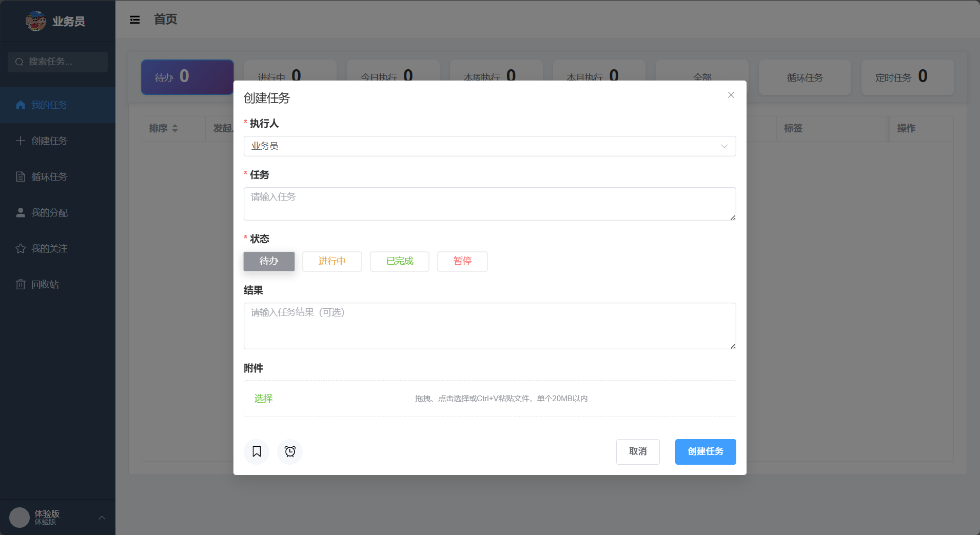Switch to the 定时任务 tab
Screen dimensions: 980x535
coord(906,77)
